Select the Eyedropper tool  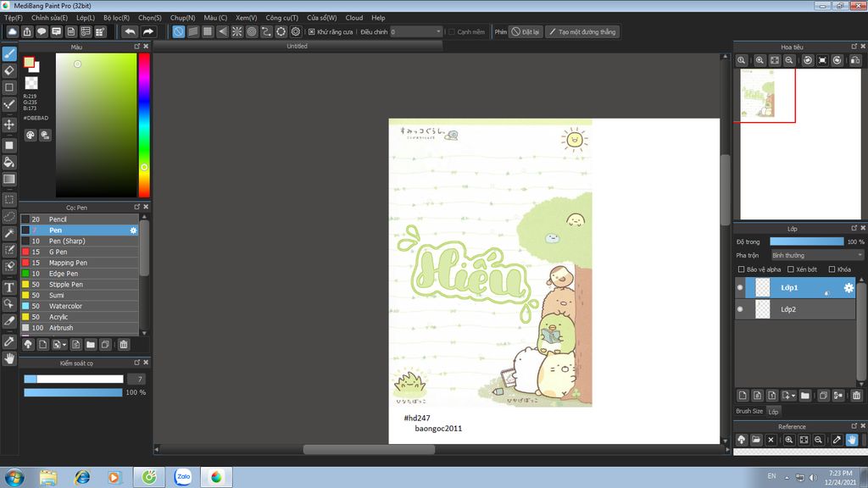tap(9, 341)
